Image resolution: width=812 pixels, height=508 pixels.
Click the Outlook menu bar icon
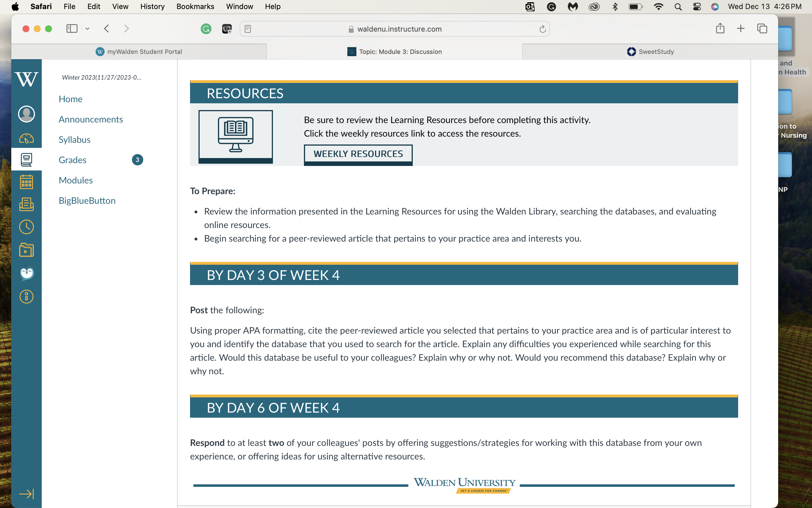[530, 7]
